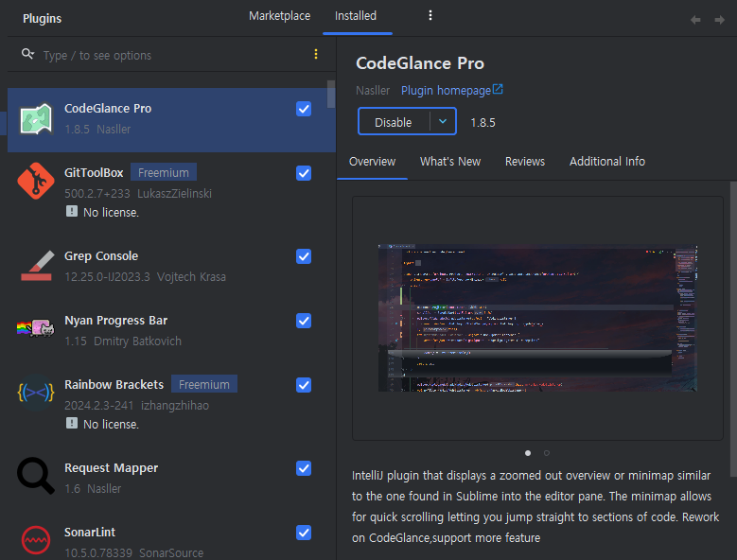Open the What's New tab
The height and width of the screenshot is (560, 737).
click(450, 162)
